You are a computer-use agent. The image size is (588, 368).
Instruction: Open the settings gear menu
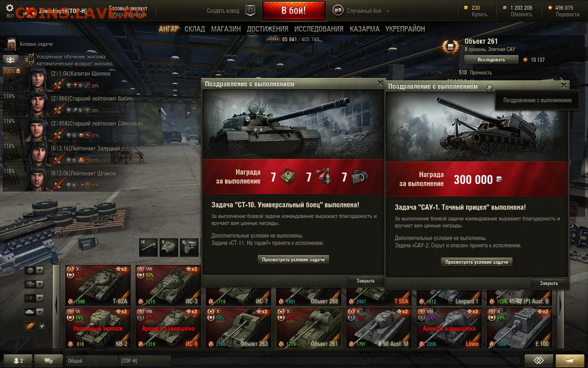tap(10, 8)
